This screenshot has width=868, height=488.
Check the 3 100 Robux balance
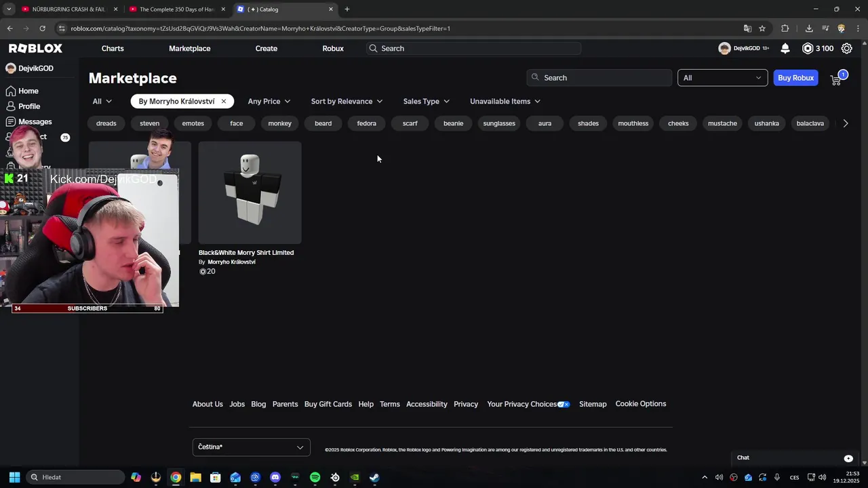(x=818, y=48)
